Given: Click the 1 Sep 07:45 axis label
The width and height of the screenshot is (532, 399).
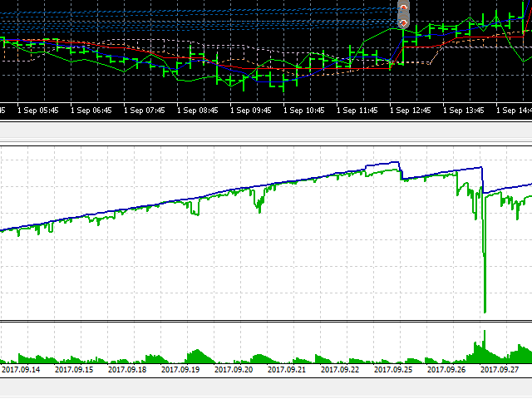Looking at the screenshot, I should point(145,110).
